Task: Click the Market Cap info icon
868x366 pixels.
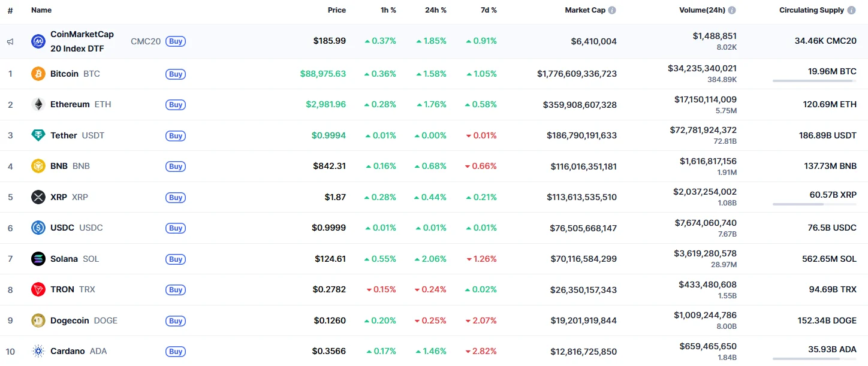Action: (612, 10)
